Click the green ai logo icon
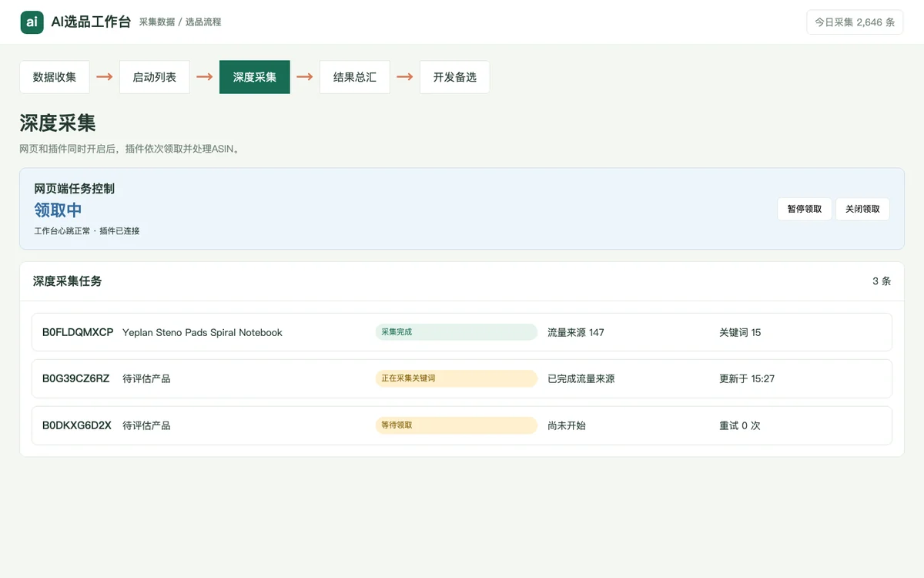 [32, 22]
